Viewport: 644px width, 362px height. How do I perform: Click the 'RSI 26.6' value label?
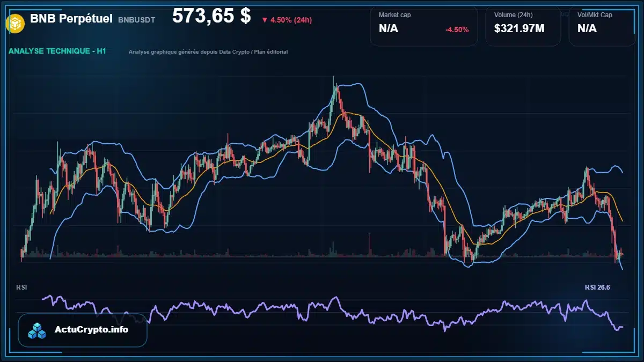597,287
